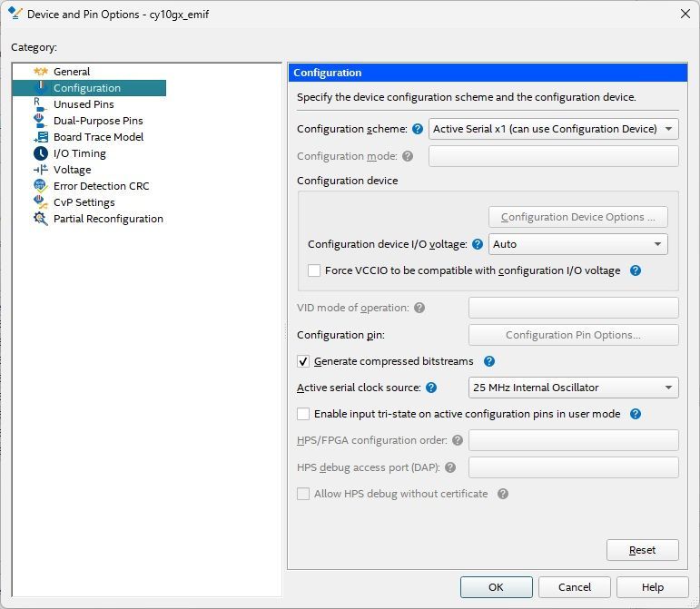Open help for Force VCCIO option
Screen dimensions: 700x609
(636, 270)
